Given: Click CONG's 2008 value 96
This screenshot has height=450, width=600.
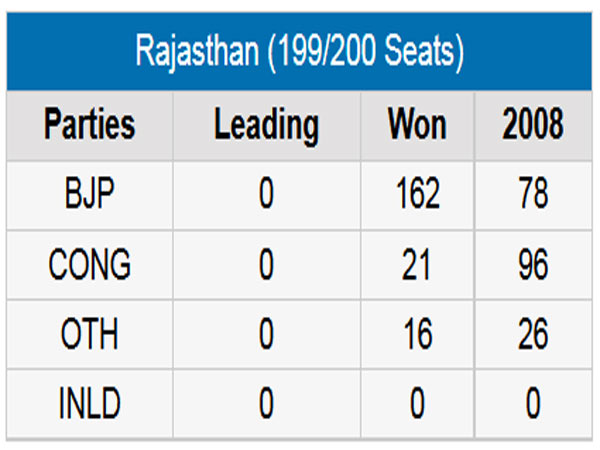Looking at the screenshot, I should pos(533,265).
